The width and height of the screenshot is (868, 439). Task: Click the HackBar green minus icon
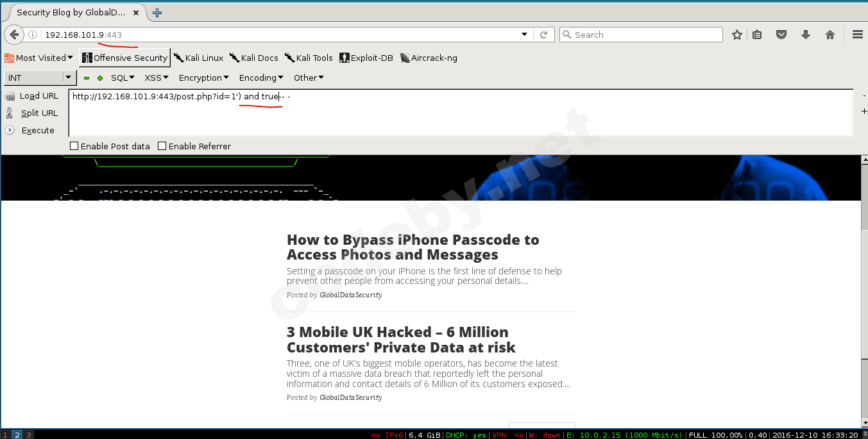[87, 78]
